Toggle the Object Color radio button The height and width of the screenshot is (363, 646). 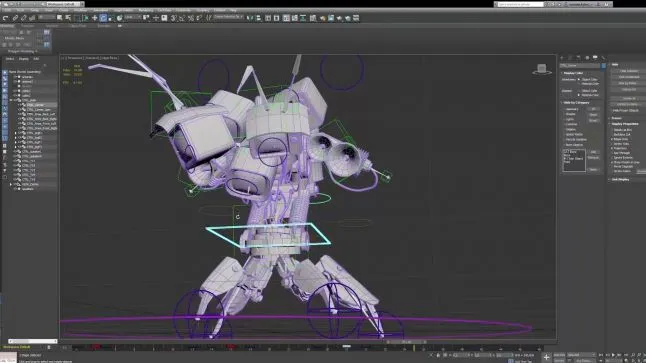579,80
